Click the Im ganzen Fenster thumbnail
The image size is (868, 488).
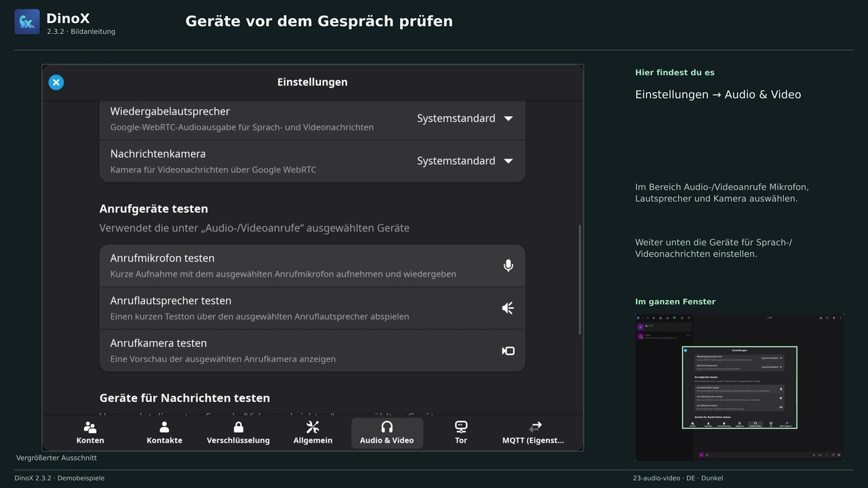(x=739, y=388)
